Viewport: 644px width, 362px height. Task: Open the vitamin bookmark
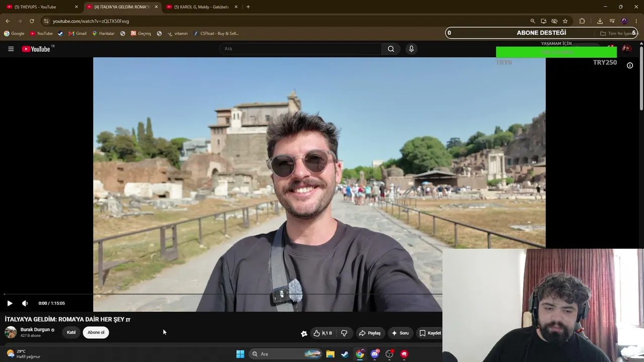[178, 34]
